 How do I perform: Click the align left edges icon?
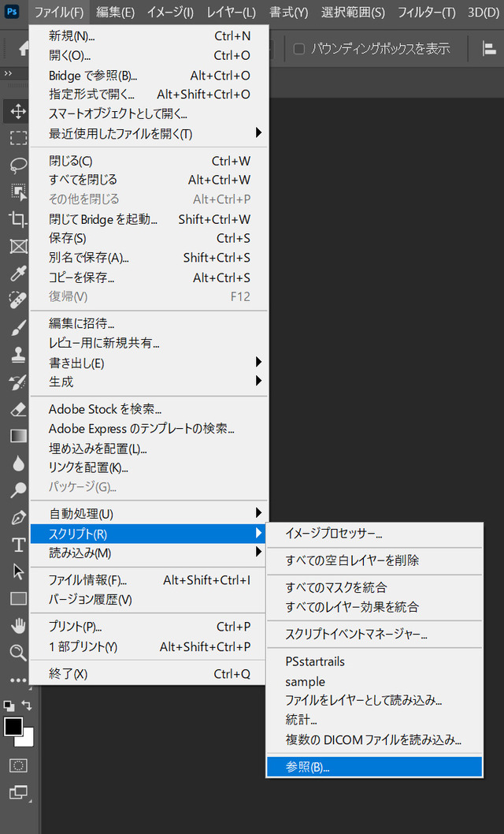(x=489, y=48)
